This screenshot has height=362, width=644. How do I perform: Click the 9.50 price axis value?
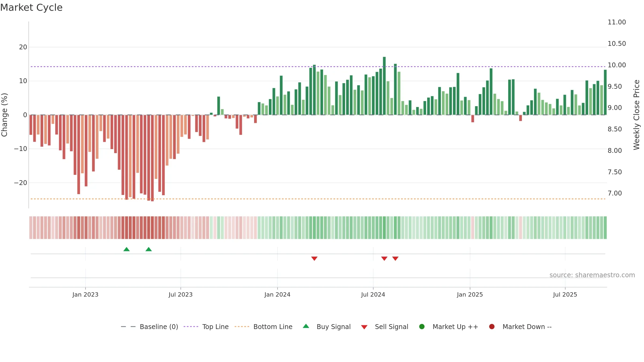pyautogui.click(x=615, y=87)
